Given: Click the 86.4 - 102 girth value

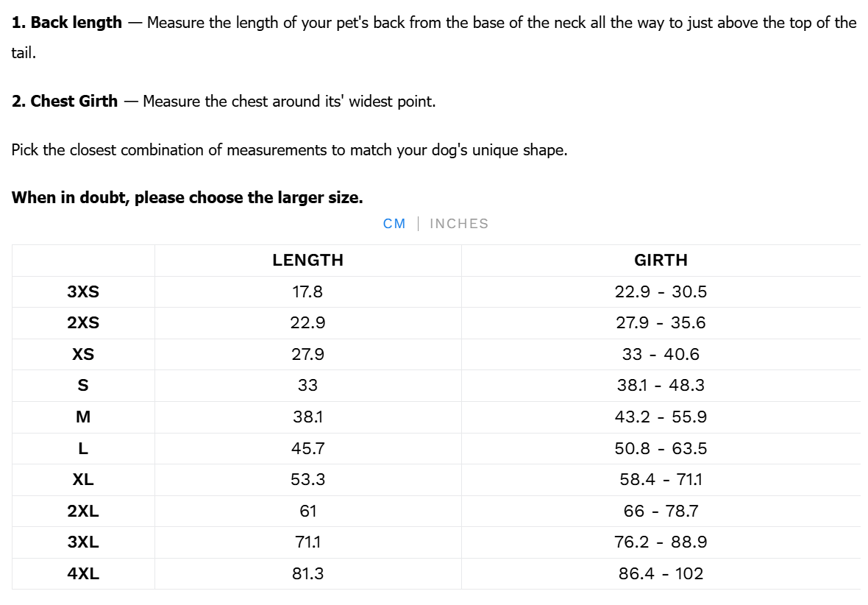Looking at the screenshot, I should click(661, 573).
